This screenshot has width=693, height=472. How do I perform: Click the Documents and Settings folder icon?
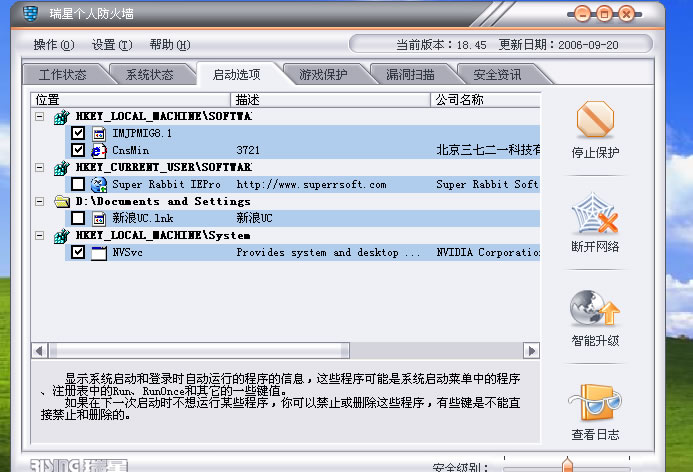tap(62, 202)
